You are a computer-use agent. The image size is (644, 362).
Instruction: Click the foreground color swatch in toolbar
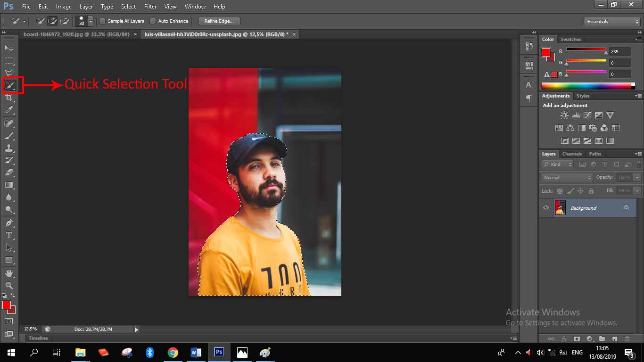pos(7,305)
